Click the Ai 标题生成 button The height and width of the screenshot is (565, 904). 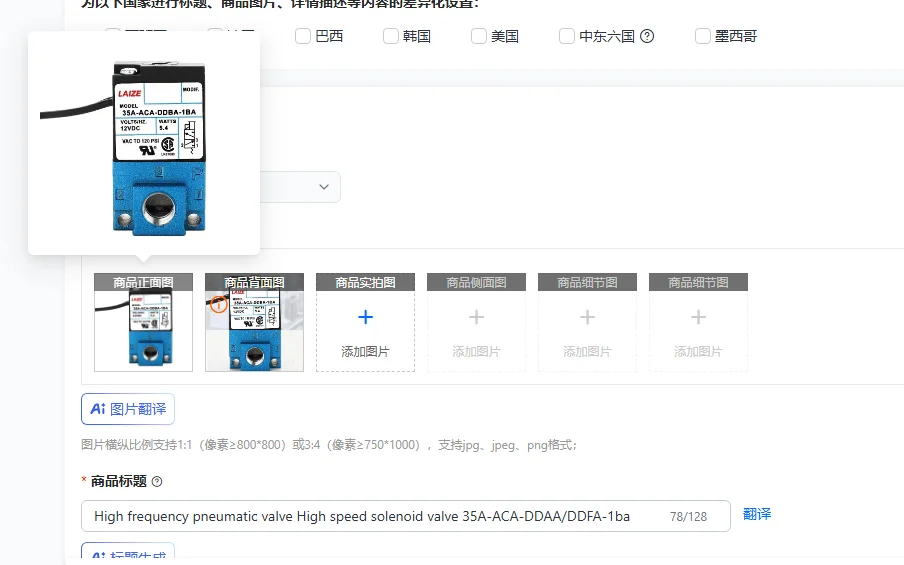128,553
